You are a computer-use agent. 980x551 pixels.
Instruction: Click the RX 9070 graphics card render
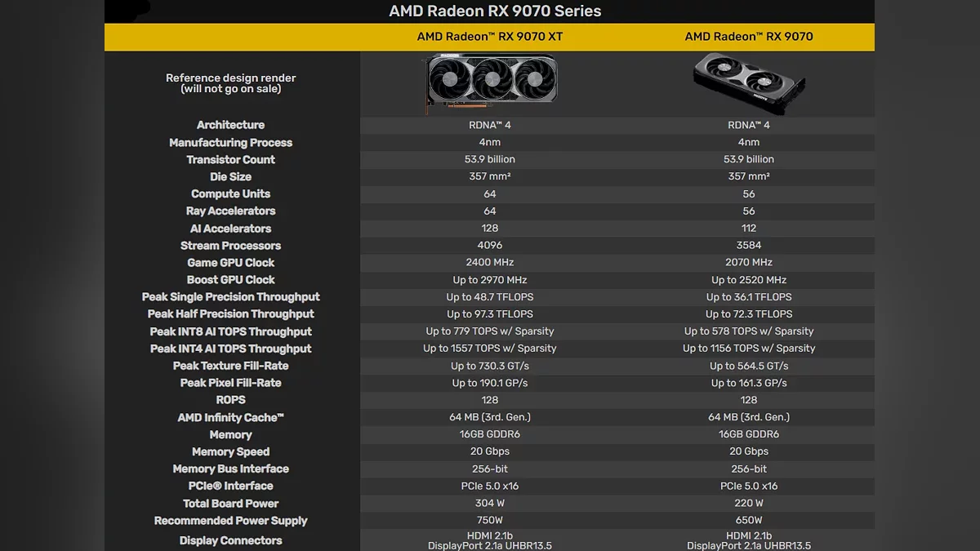[x=749, y=82]
